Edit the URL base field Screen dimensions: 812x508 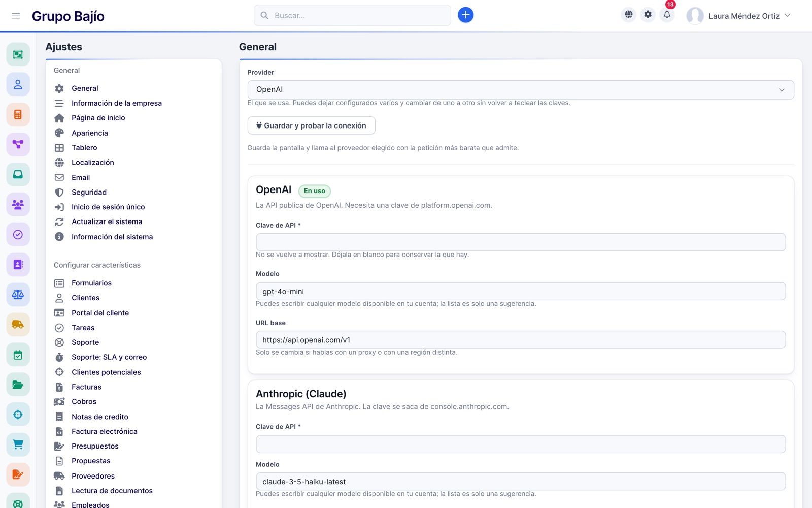click(521, 340)
